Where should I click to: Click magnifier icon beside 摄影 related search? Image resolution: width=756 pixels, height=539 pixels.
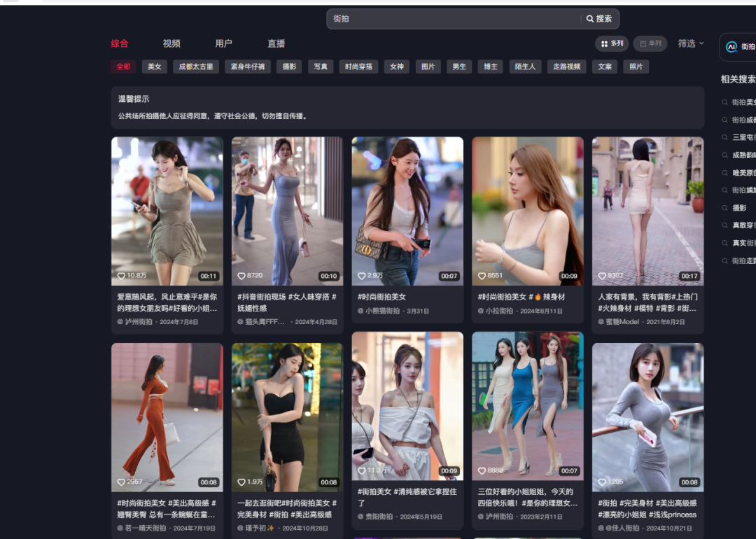coord(725,208)
